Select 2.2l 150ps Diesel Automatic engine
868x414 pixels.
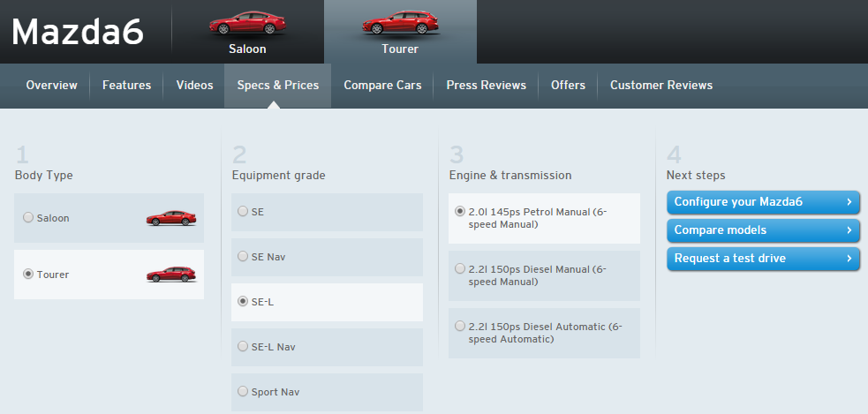pos(544,333)
